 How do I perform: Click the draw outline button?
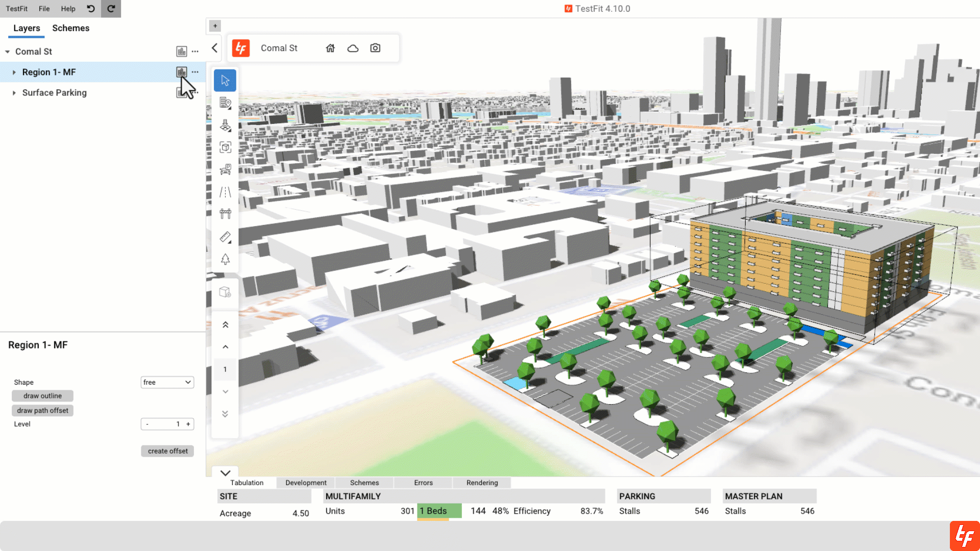coord(42,395)
